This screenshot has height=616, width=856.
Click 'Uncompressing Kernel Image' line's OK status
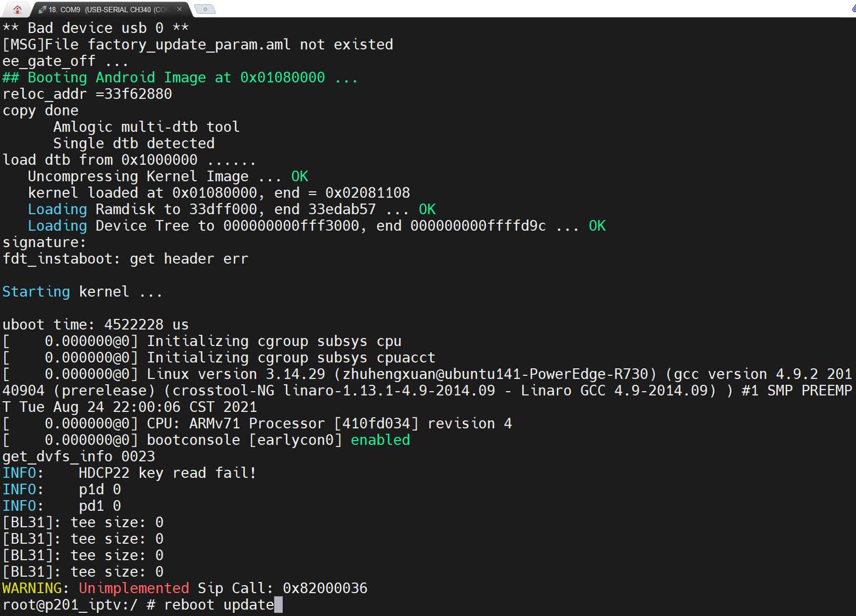tap(300, 176)
